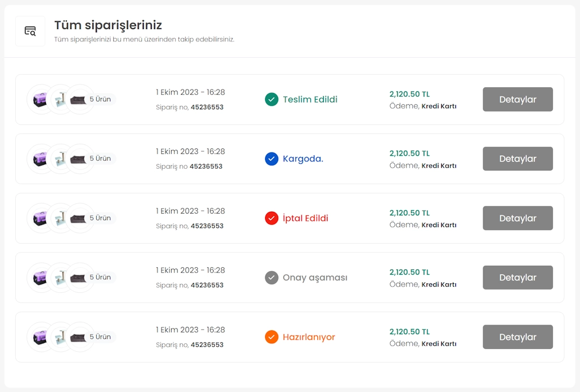Select the İptal Edildi status text
Image resolution: width=580 pixels, height=392 pixels.
[305, 218]
